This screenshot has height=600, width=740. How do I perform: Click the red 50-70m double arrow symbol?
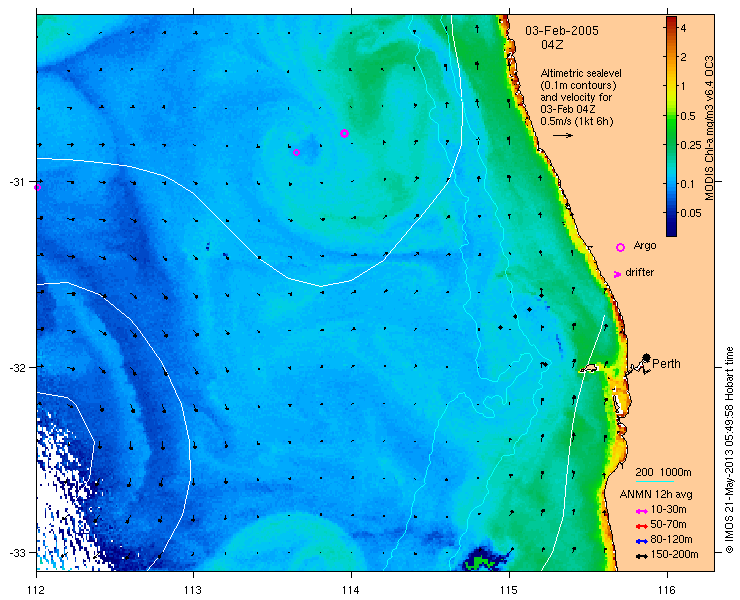click(641, 526)
